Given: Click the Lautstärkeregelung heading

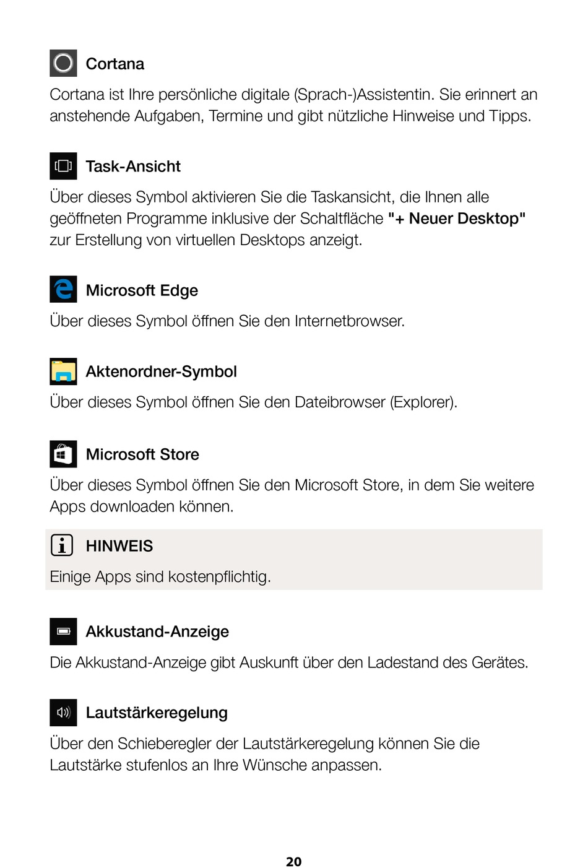Looking at the screenshot, I should pyautogui.click(x=157, y=713).
